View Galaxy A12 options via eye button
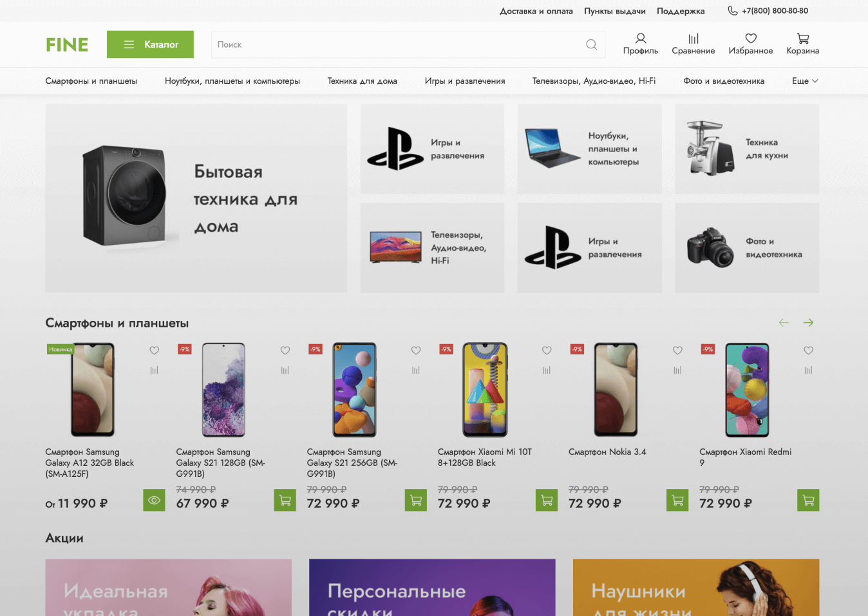The image size is (868, 616). click(154, 500)
